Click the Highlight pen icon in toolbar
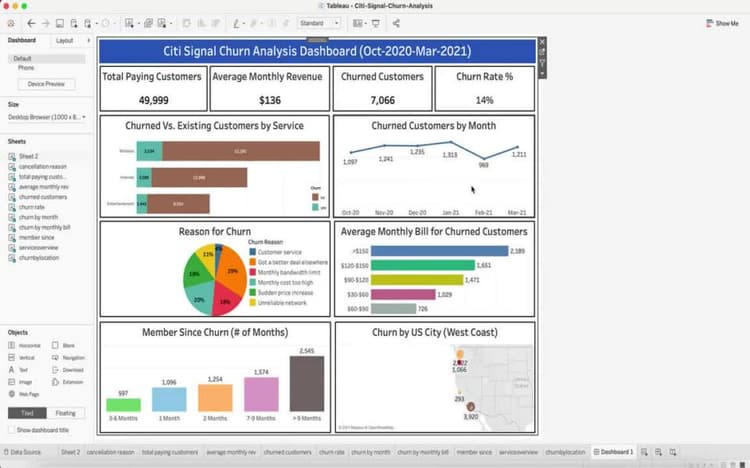750x468 pixels. click(x=236, y=23)
